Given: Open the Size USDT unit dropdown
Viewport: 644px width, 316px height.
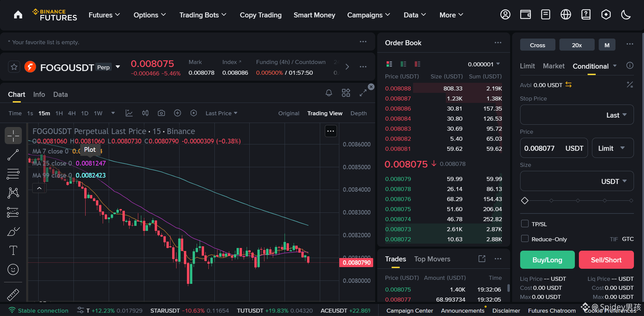Looking at the screenshot, I should (x=614, y=181).
